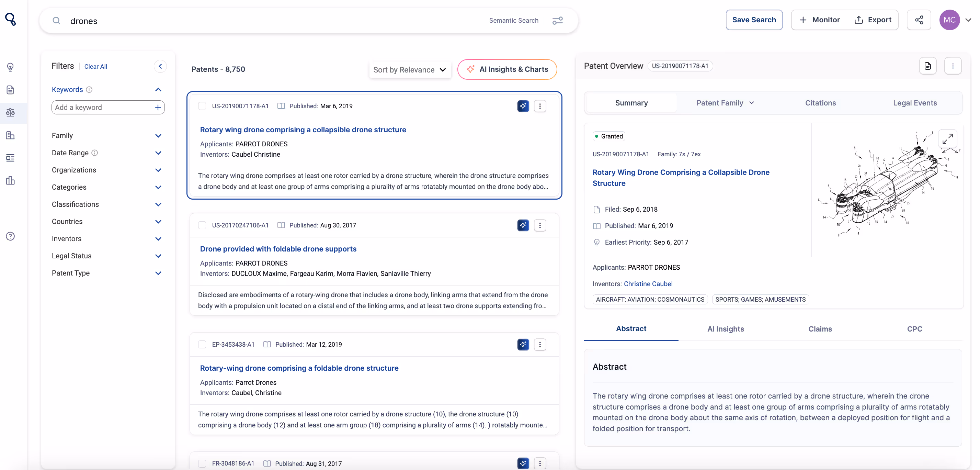Open the help question mark icon
980x470 pixels.
[10, 236]
